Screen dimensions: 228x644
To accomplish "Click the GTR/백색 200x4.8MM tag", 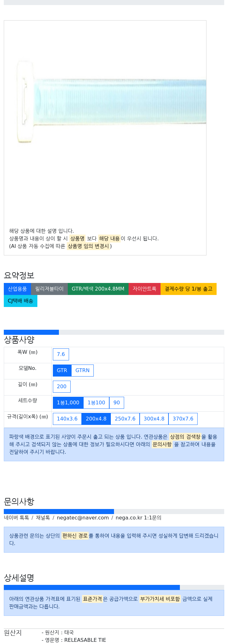I will (x=98, y=289).
